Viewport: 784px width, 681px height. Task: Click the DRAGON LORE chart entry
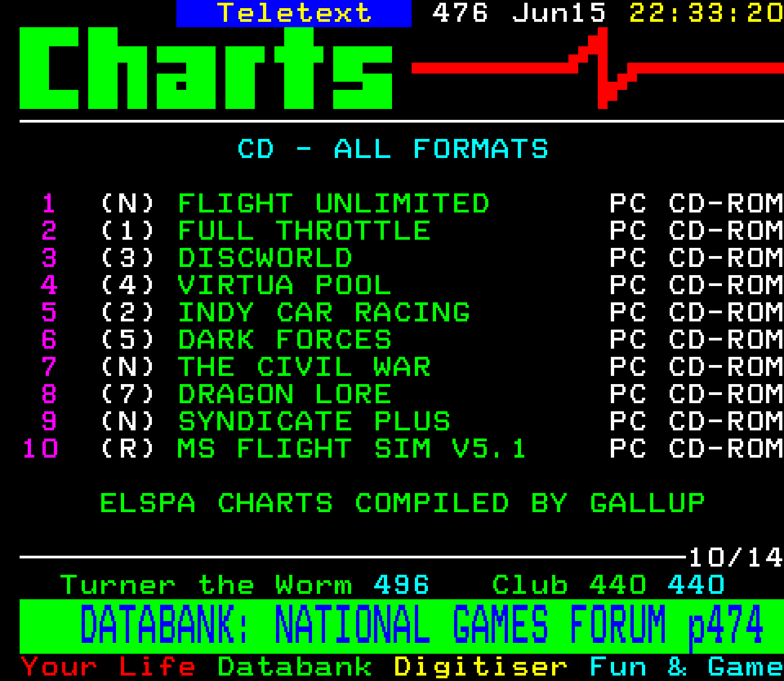coord(284,394)
